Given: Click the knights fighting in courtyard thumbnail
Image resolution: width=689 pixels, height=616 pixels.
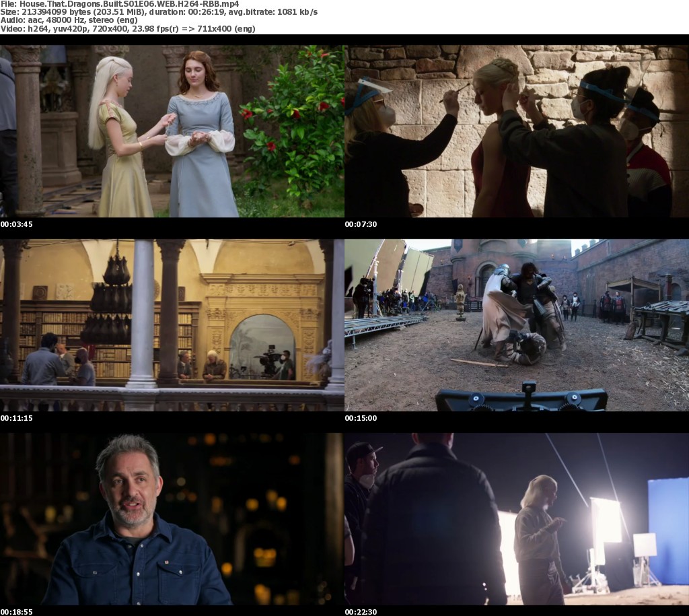Looking at the screenshot, I should [x=517, y=324].
